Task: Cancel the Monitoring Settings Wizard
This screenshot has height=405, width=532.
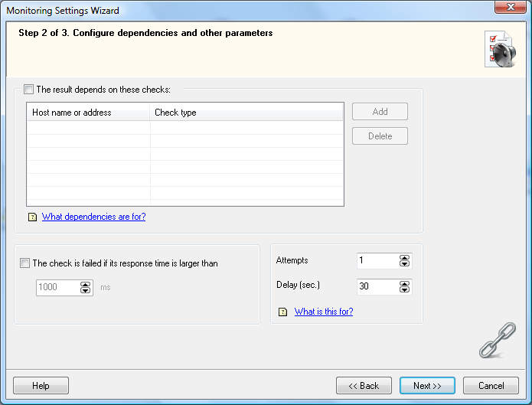Action: pos(491,386)
